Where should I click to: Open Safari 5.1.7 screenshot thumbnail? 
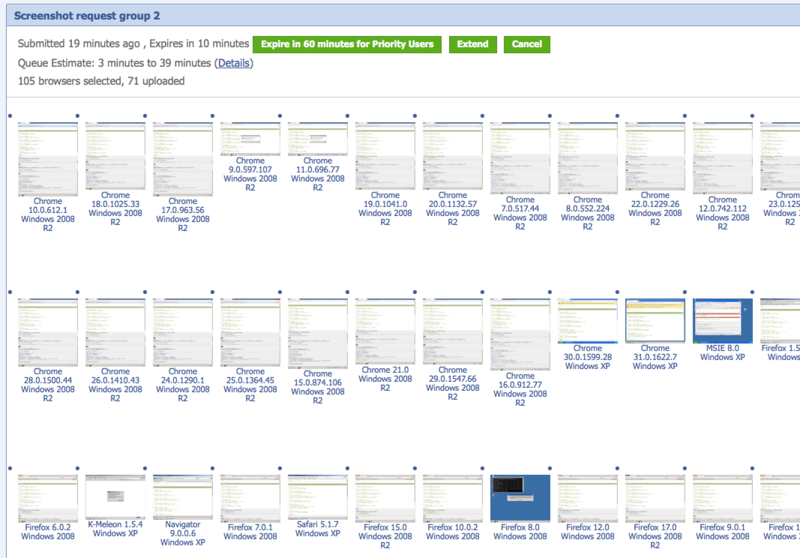[x=317, y=497]
